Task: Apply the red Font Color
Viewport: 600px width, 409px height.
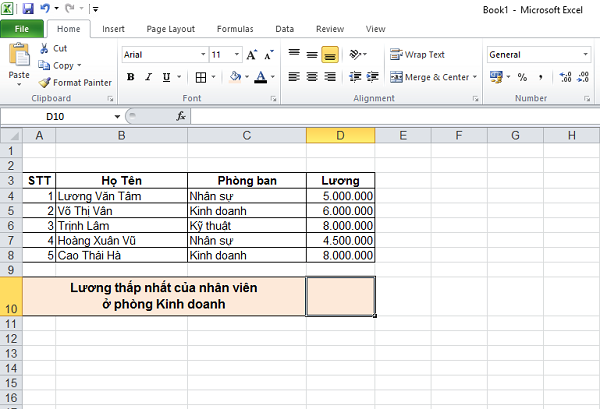Action: [x=261, y=77]
